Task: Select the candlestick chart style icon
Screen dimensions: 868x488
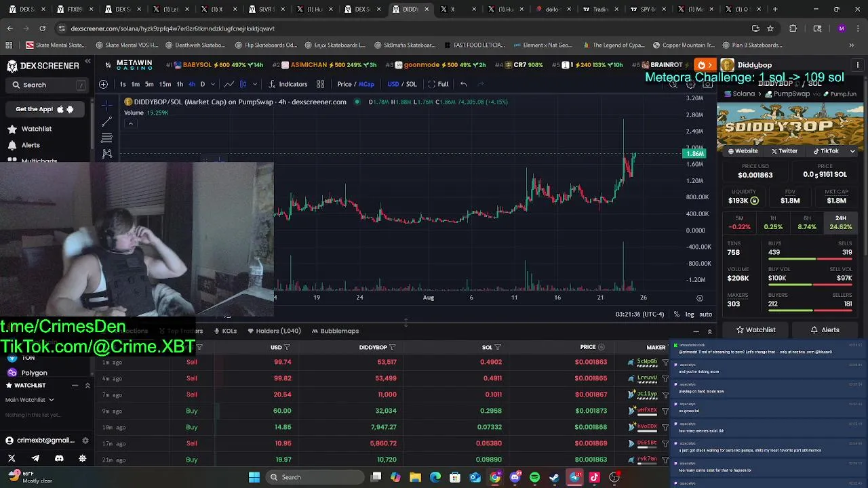Action: pos(243,84)
